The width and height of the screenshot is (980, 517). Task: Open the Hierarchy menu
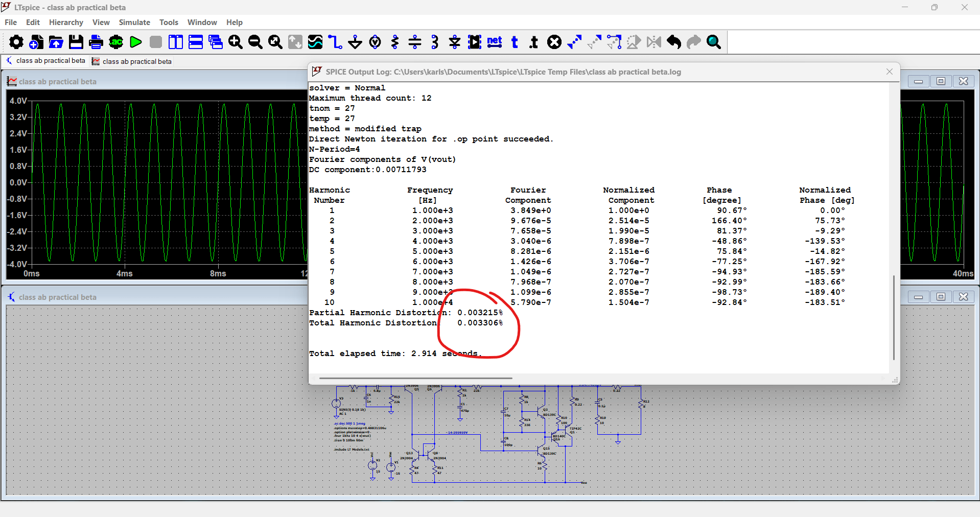(66, 22)
